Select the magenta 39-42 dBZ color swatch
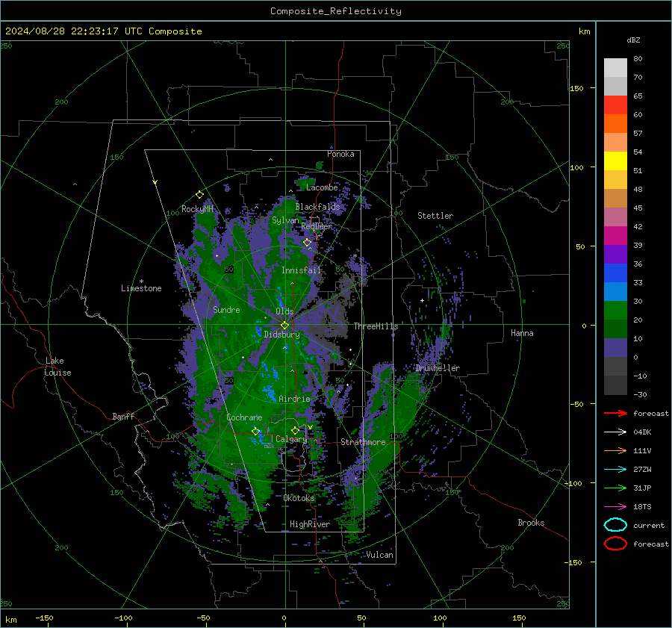This screenshot has width=672, height=628. pyautogui.click(x=615, y=236)
